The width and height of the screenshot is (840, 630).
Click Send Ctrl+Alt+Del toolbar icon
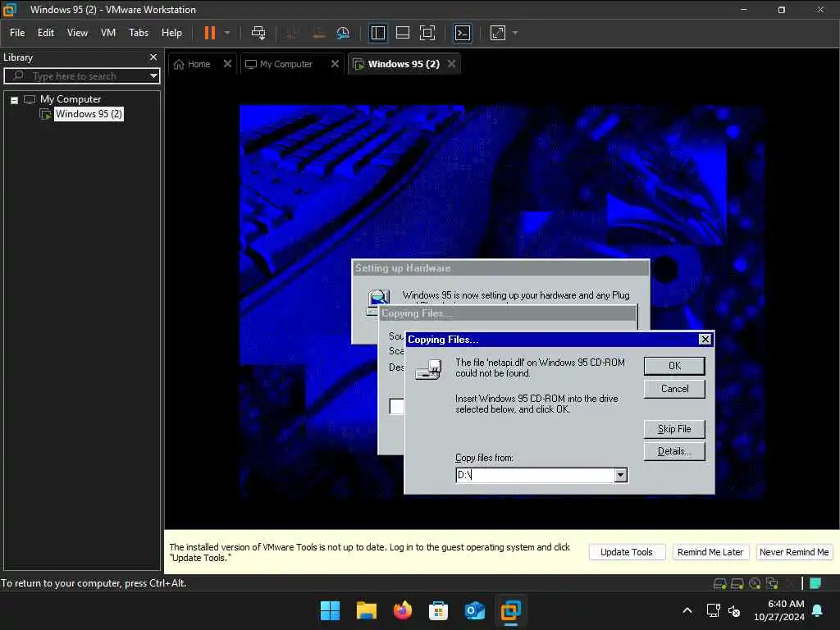(x=258, y=33)
